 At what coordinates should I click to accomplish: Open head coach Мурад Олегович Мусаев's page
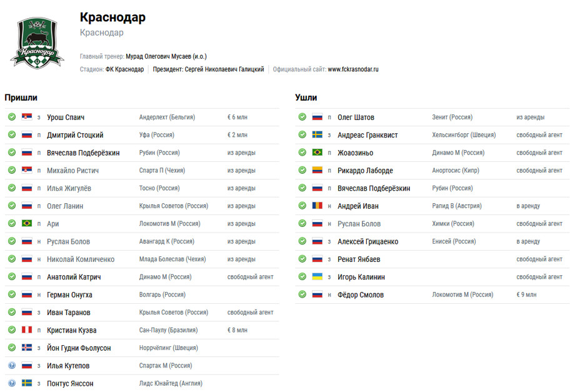(x=166, y=56)
